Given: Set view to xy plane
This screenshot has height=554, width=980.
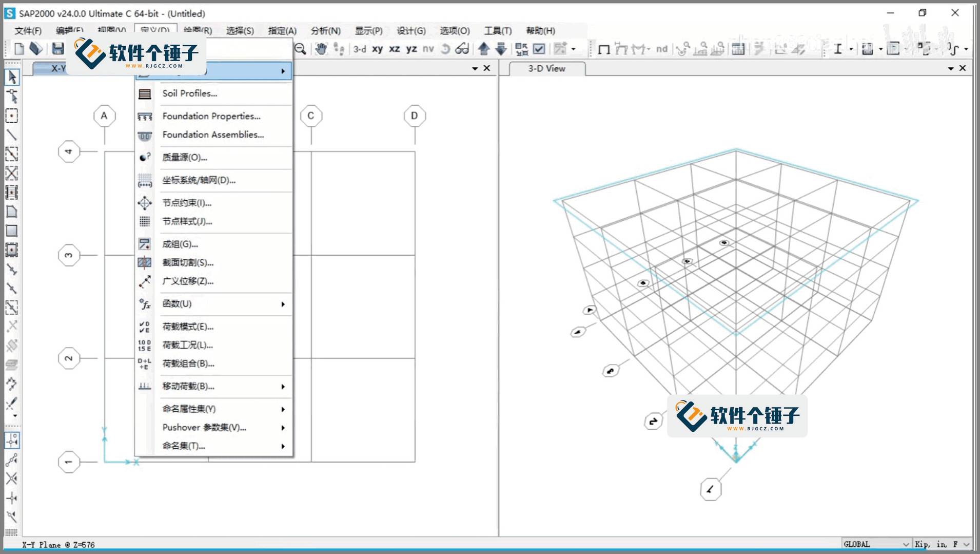Looking at the screenshot, I should pos(378,49).
